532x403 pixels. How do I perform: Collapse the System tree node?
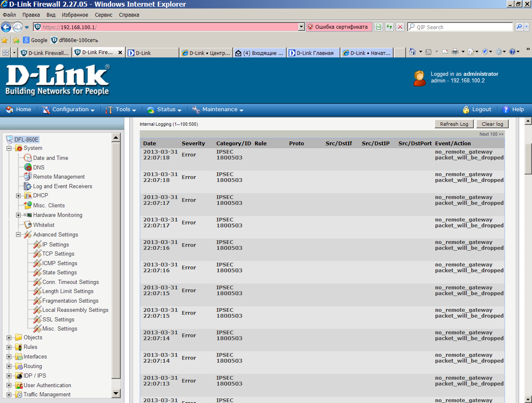(x=9, y=148)
